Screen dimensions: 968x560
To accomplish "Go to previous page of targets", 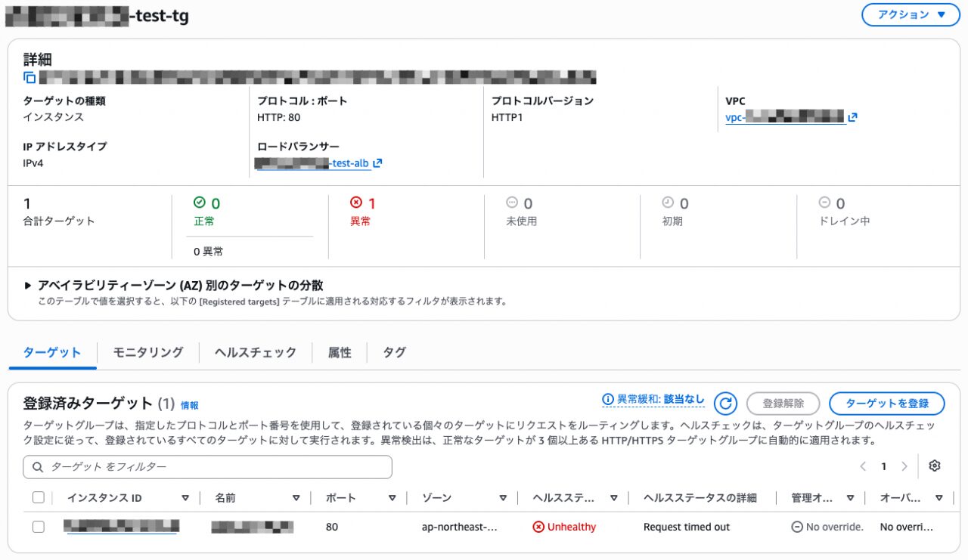I will pos(863,466).
